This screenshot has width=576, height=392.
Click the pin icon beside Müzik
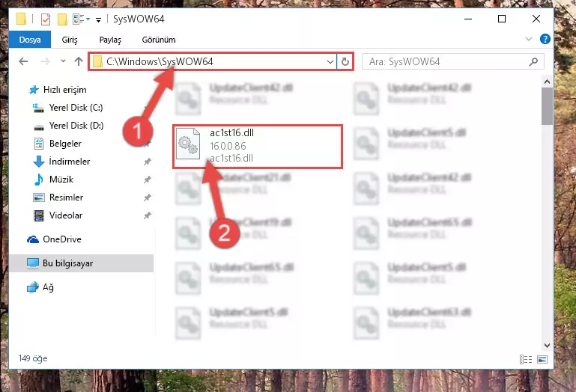148,180
